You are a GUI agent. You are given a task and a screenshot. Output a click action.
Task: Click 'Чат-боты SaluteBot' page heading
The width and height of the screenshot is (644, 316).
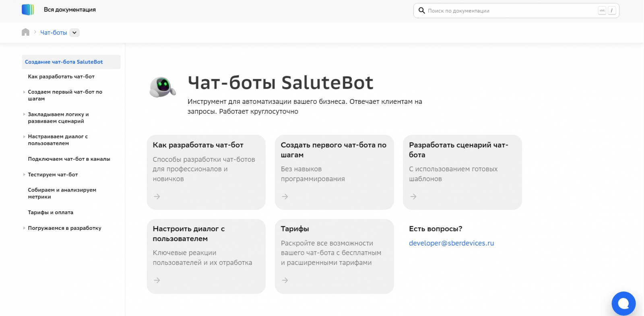(x=281, y=83)
